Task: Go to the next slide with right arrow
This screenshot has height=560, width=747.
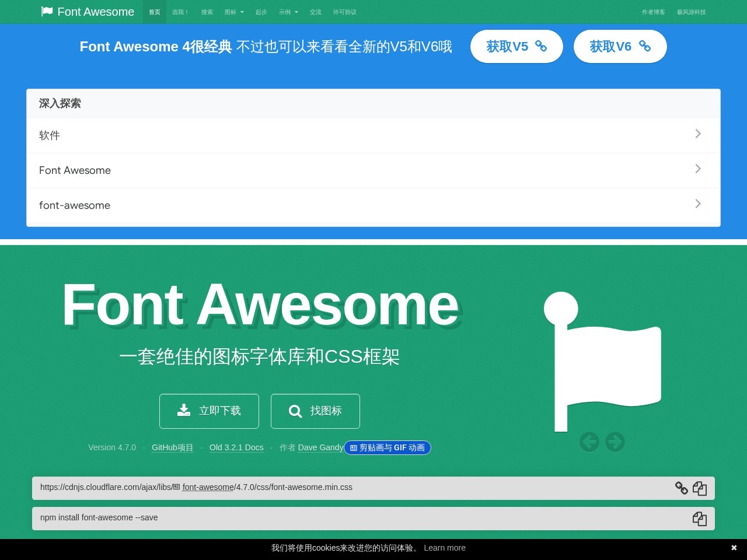Action: 615,442
